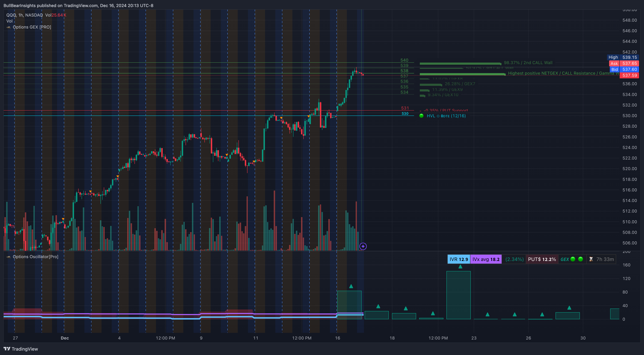Viewport: 644px width, 355px height.
Task: Click the BullBearInsights published header text
Action: [78, 5]
